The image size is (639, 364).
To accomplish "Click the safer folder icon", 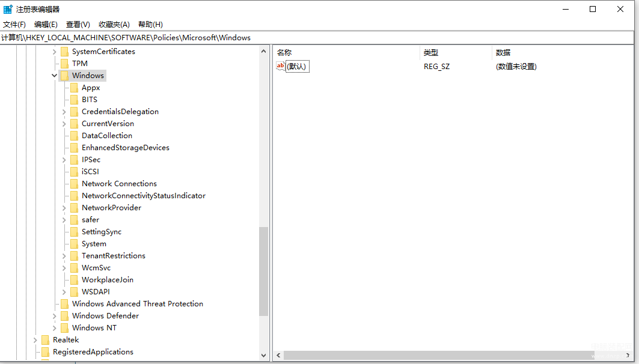I will (x=74, y=220).
